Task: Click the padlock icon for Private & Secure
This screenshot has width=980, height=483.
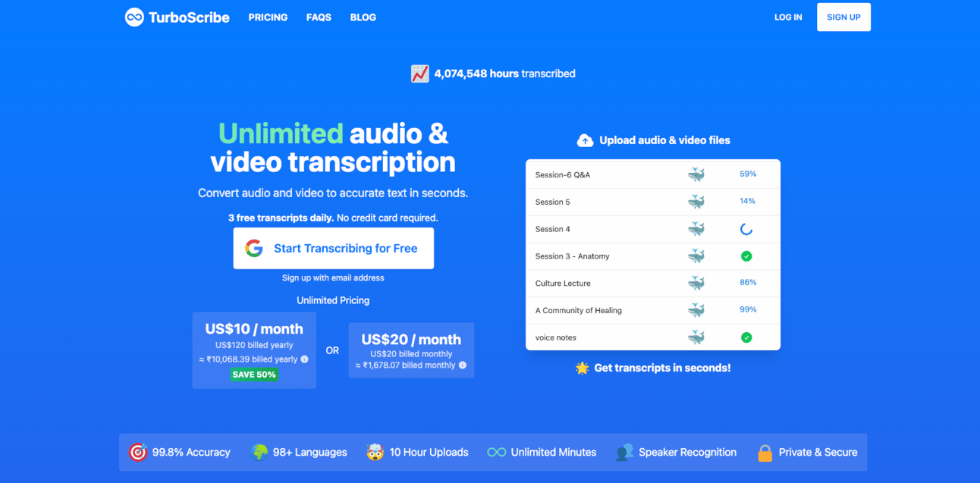Action: pos(765,452)
